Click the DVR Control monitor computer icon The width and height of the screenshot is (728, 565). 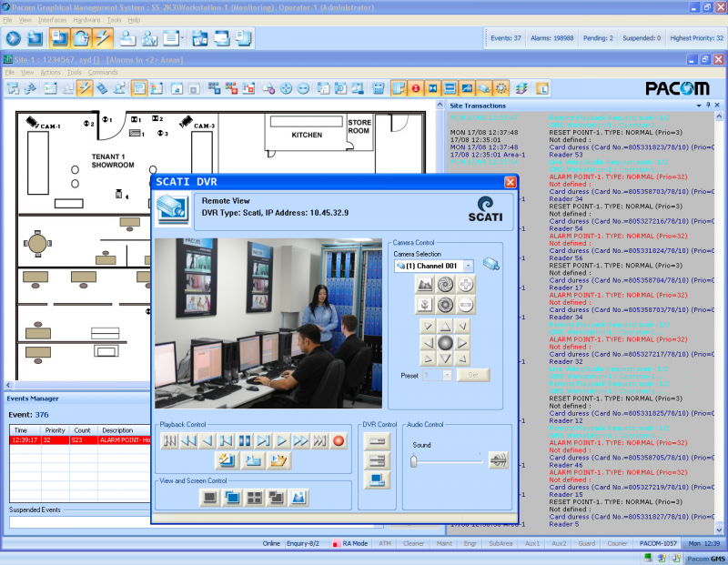tap(377, 480)
